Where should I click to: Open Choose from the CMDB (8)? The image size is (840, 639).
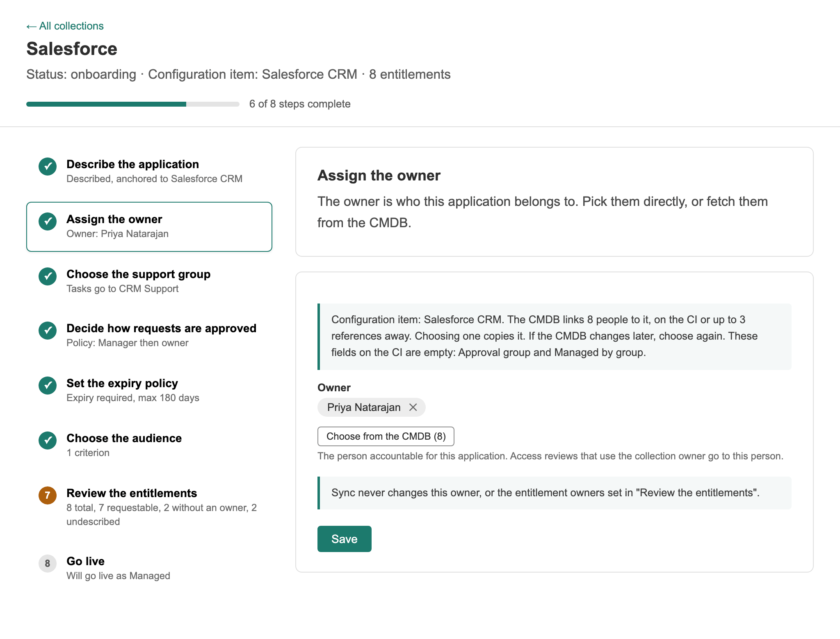pos(386,436)
